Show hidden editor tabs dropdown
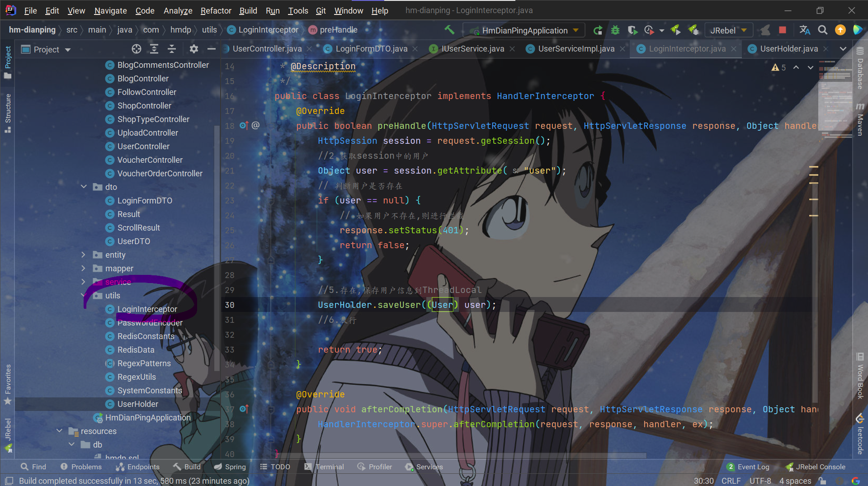Image resolution: width=868 pixels, height=486 pixels. (x=843, y=49)
